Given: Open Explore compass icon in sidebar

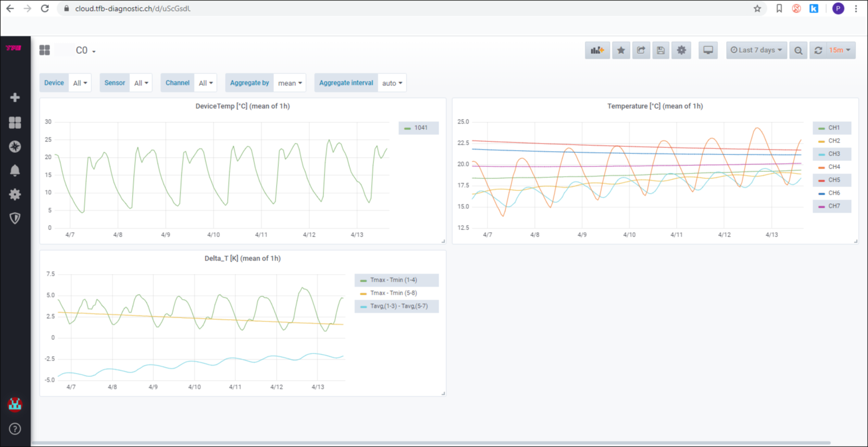Looking at the screenshot, I should coord(15,147).
